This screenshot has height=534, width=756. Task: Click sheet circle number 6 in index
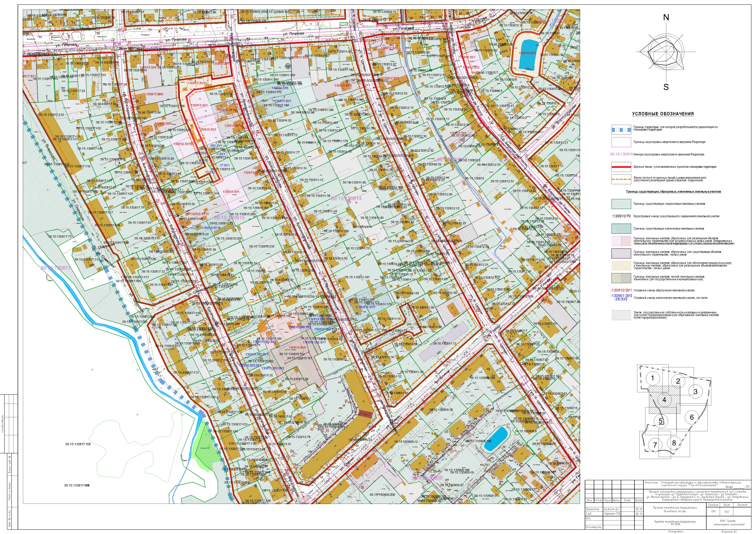(x=692, y=417)
